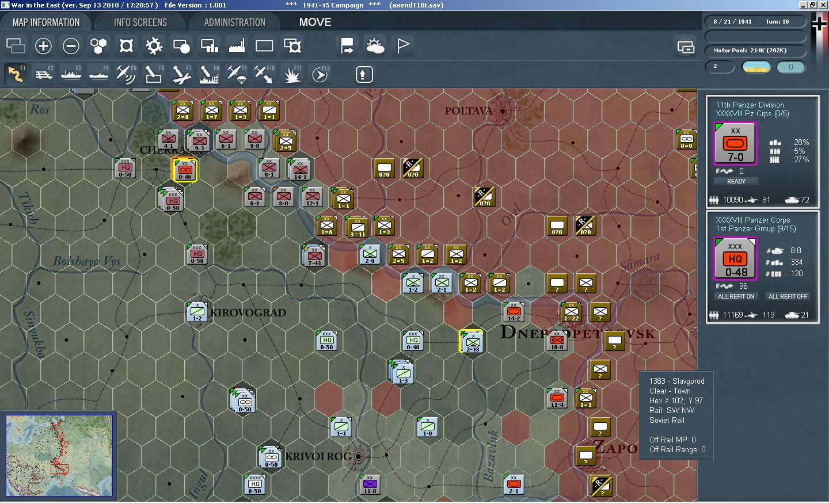Select the Soviet 1=22 counter
Image resolution: width=829 pixels, height=504 pixels.
click(571, 312)
